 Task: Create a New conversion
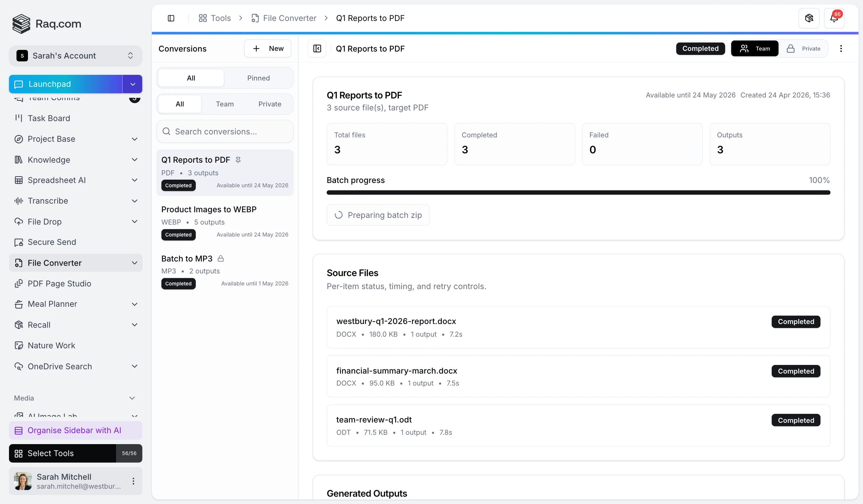[x=267, y=49]
